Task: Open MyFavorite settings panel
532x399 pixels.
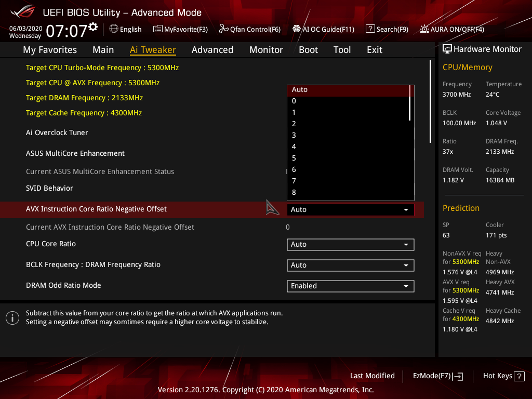Action: 180,29
